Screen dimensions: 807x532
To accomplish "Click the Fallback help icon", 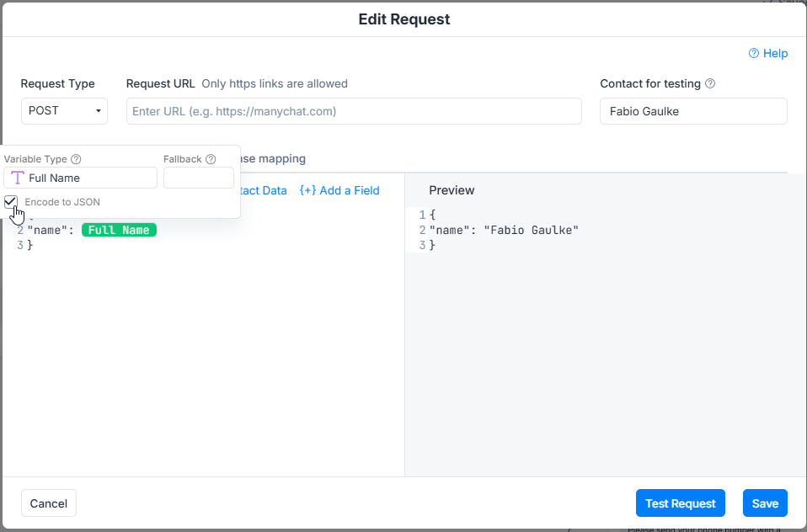I will point(211,159).
